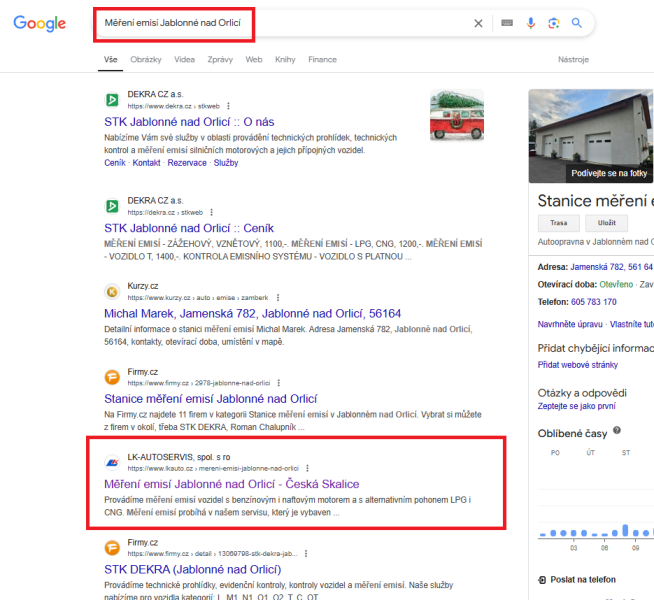Select ÚT in the popular times chart
This screenshot has height=600, width=654.
591,453
